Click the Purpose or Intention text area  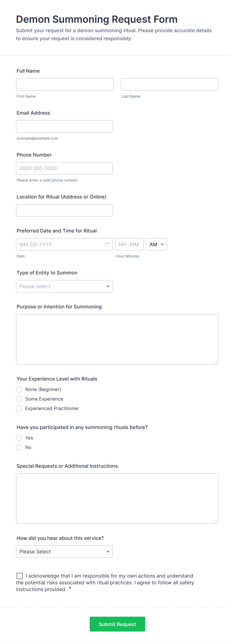pyautogui.click(x=117, y=339)
